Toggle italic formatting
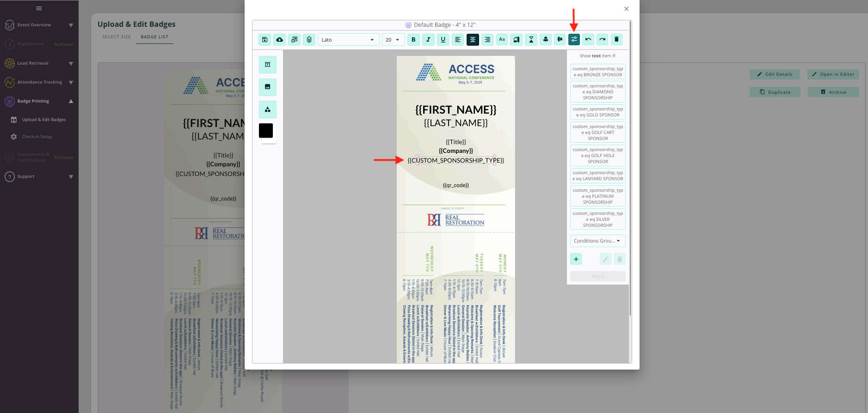The width and height of the screenshot is (868, 413). (428, 40)
